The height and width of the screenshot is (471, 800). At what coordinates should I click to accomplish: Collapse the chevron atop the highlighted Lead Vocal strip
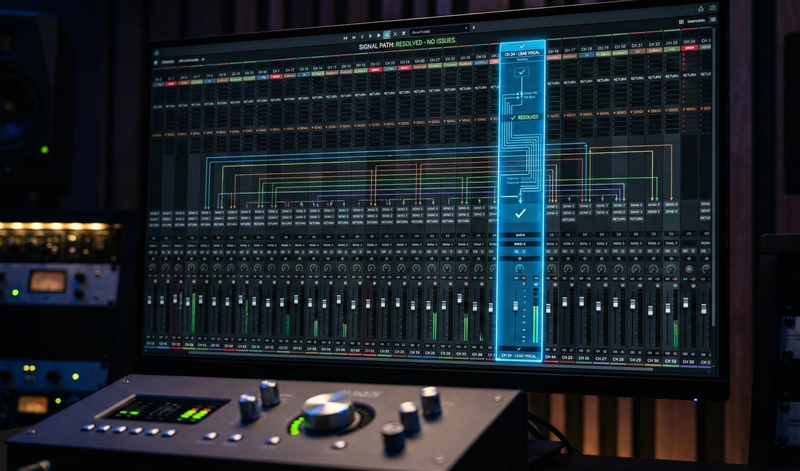click(x=521, y=42)
